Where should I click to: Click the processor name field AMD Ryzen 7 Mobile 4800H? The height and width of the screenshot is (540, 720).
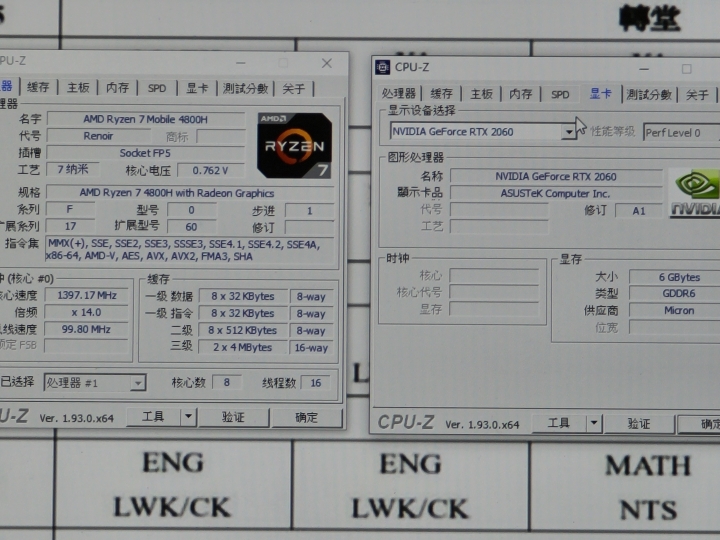(145, 119)
